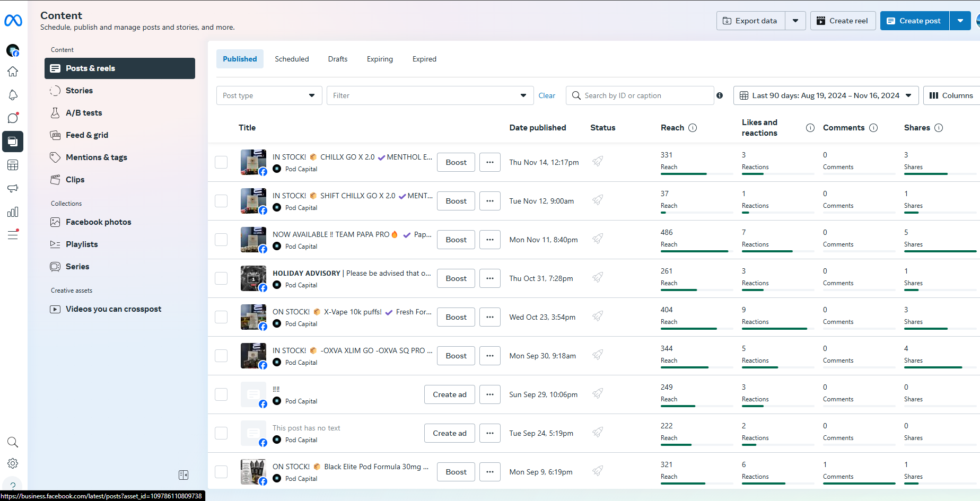Expand the Export data dropdown arrow
Image resolution: width=980 pixels, height=501 pixels.
(795, 21)
